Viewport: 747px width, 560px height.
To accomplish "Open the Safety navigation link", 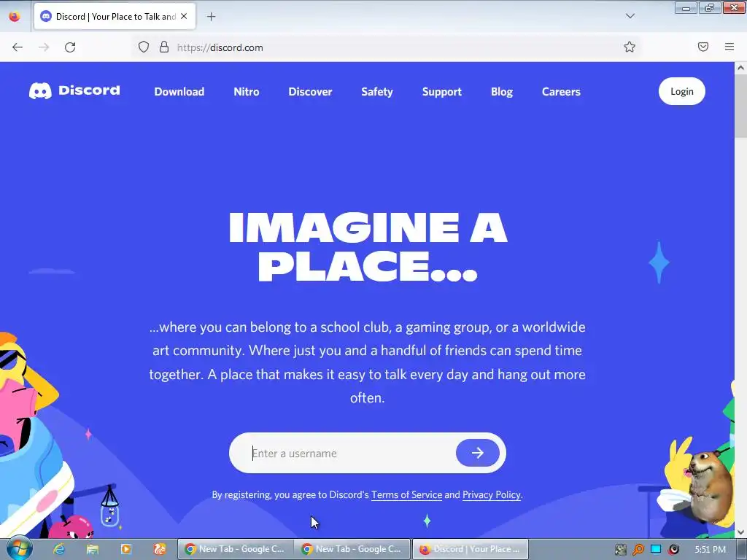I will click(x=377, y=91).
